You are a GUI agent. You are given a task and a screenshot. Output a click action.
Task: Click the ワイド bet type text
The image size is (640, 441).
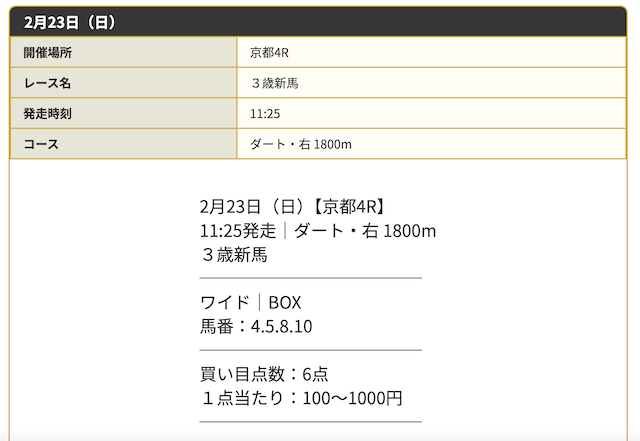pos(224,303)
